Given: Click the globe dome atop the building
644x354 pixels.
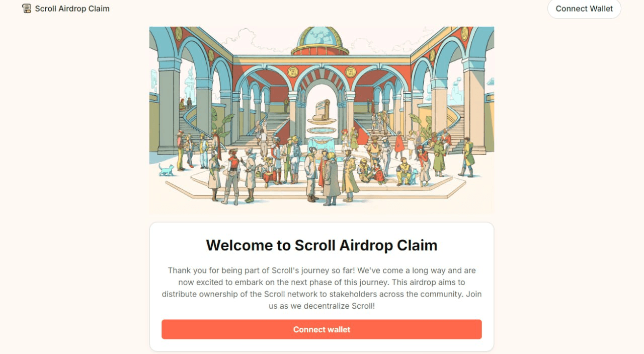Looking at the screenshot, I should 320,39.
